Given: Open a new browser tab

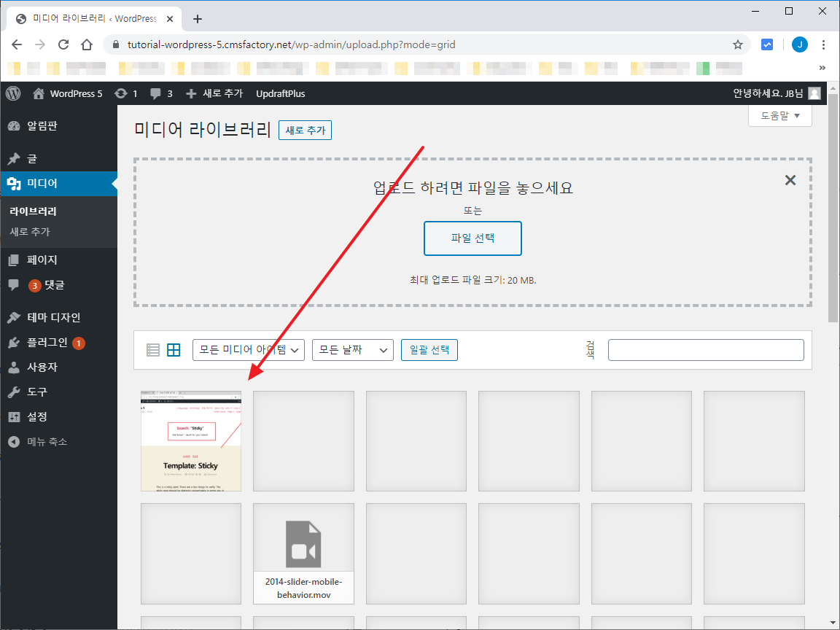Looking at the screenshot, I should click(x=197, y=19).
